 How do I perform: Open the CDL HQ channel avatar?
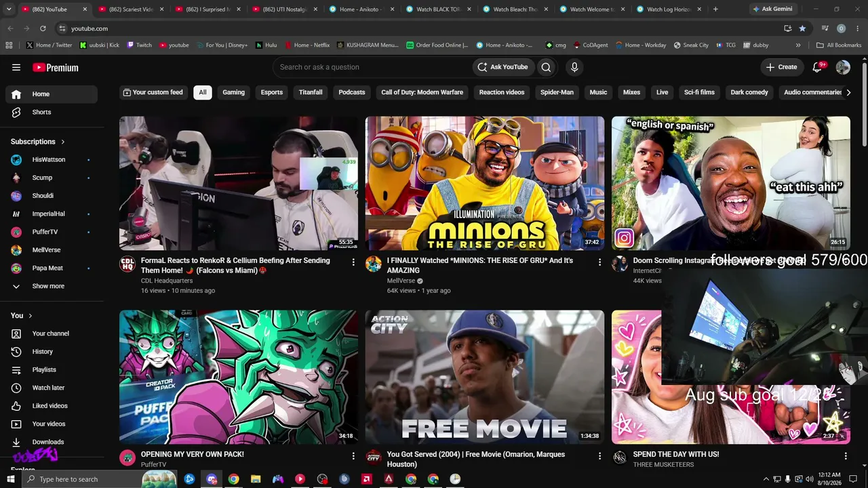coord(127,264)
